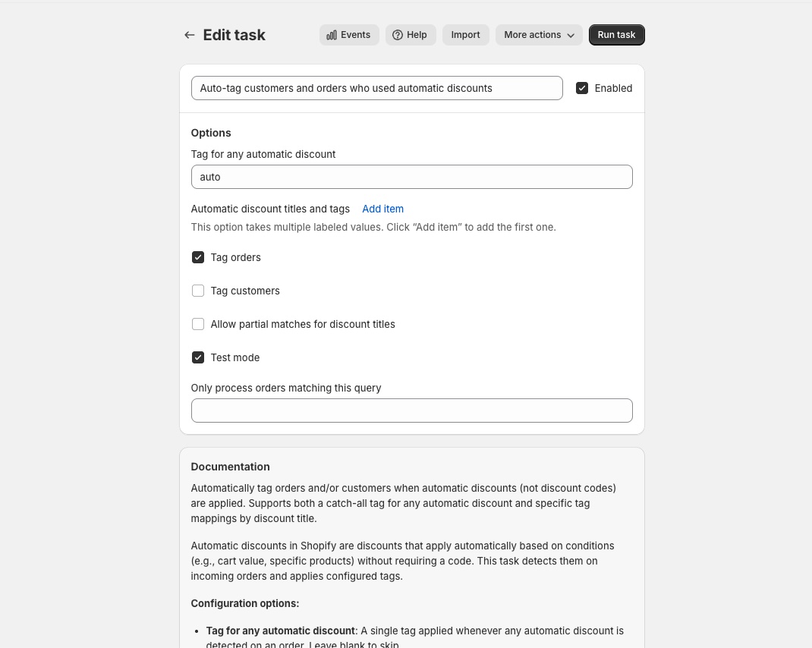812x648 pixels.
Task: Enable Tag customers
Action: point(198,291)
